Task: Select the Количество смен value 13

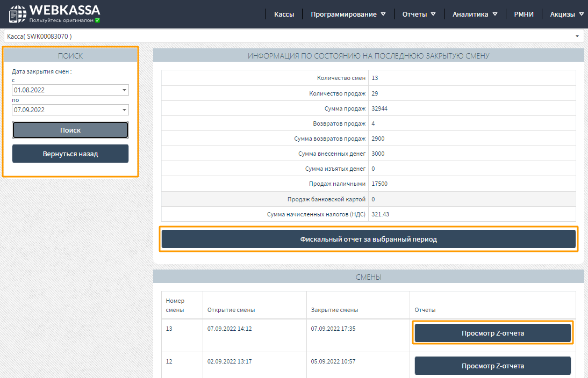Action: coord(375,78)
